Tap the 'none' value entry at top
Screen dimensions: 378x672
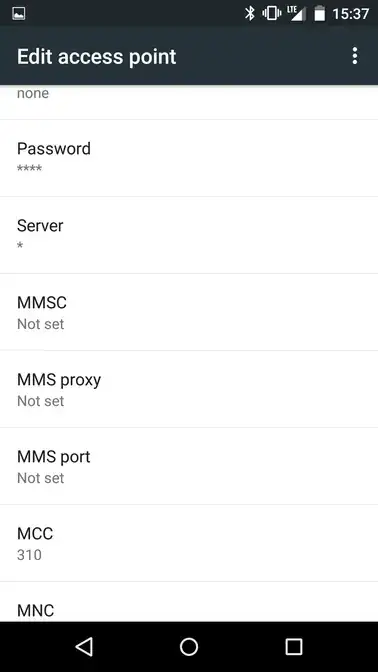[33, 93]
